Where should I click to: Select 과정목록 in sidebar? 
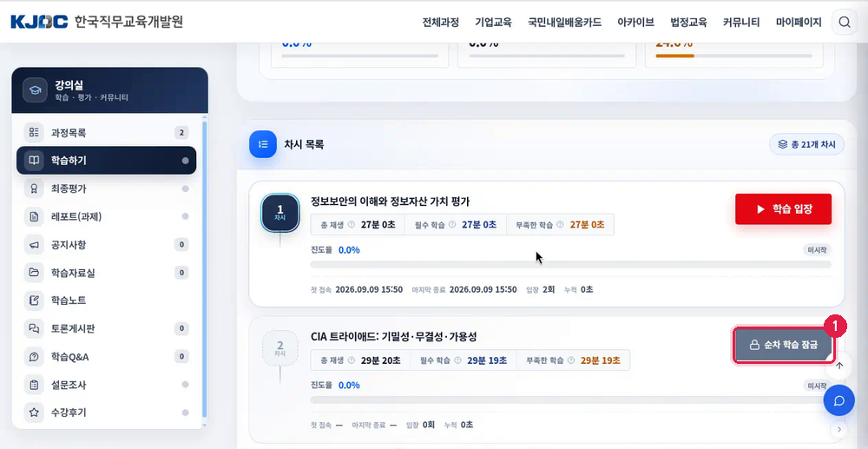pos(106,133)
